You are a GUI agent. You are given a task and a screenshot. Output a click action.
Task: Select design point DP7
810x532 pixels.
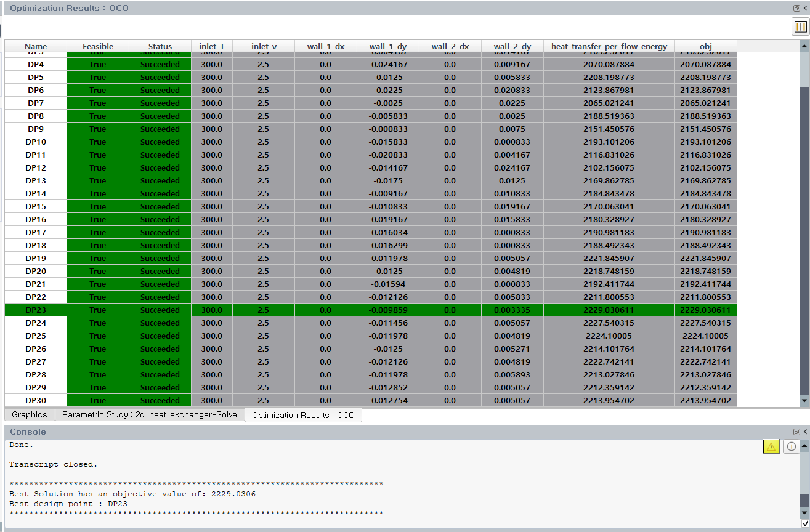[x=36, y=103]
